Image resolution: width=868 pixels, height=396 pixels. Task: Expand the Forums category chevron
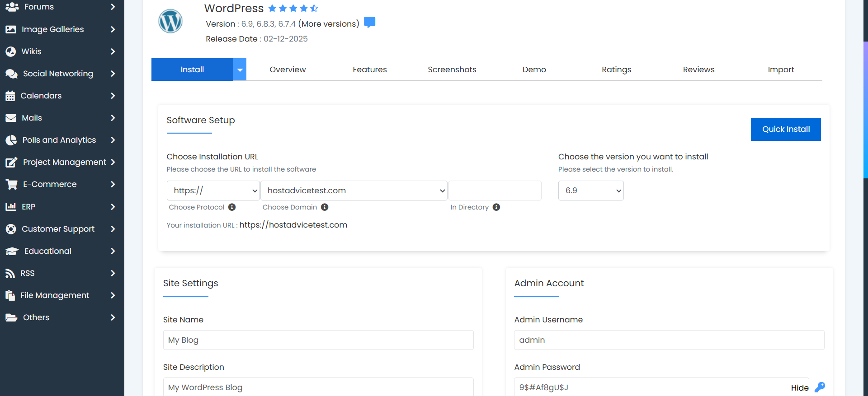113,7
